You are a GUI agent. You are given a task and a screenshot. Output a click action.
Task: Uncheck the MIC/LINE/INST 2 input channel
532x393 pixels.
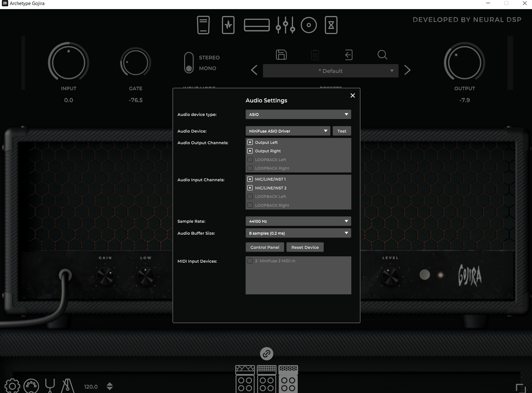point(250,188)
